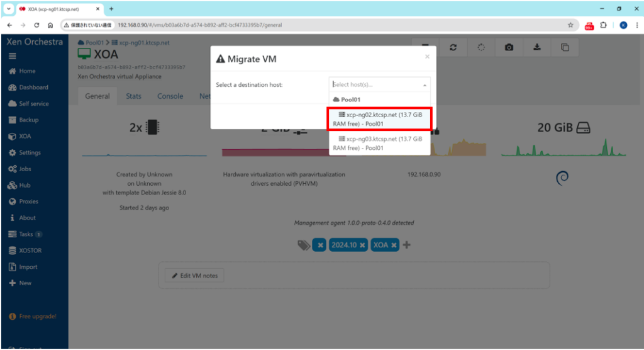Open the Jobs sidebar section
The image size is (644, 350).
click(x=25, y=169)
